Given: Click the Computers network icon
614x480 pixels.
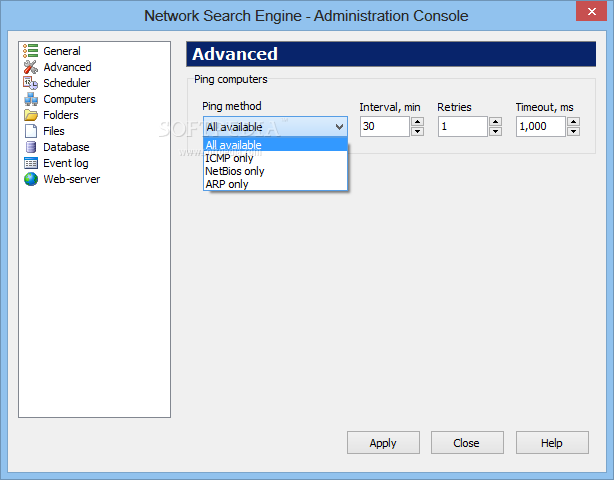Looking at the screenshot, I should pos(31,99).
